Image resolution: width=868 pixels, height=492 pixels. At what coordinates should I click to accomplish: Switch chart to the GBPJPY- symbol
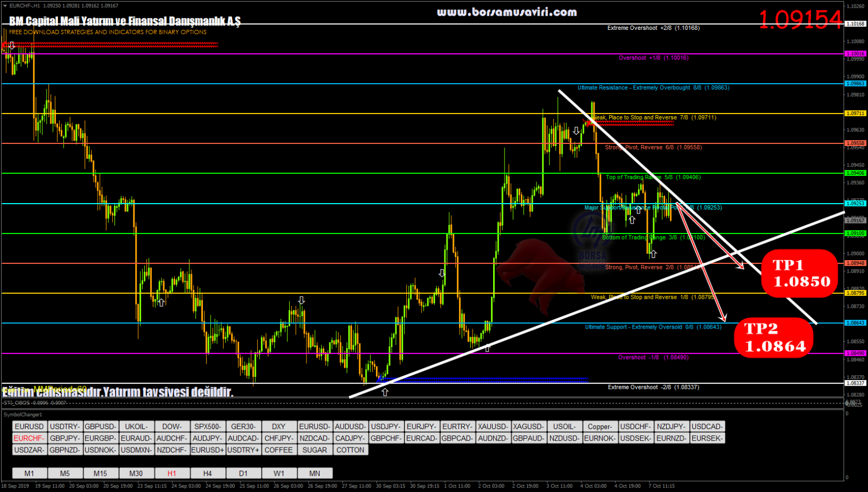65,438
